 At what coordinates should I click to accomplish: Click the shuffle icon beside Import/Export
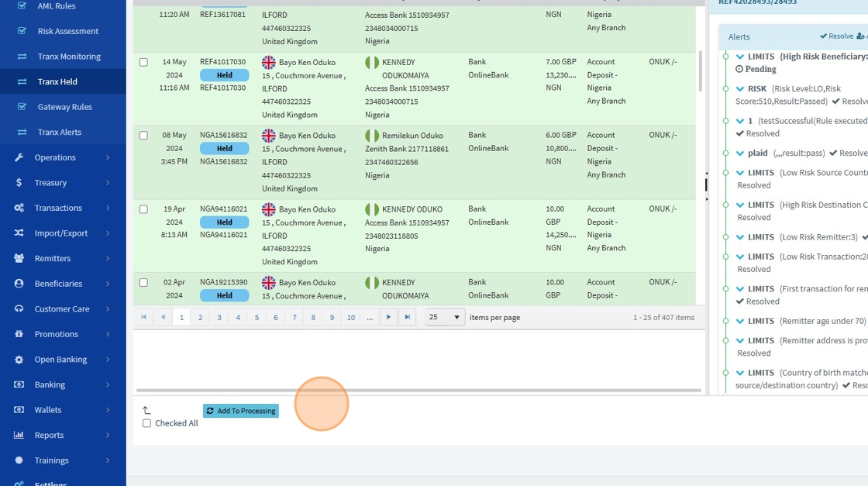19,233
